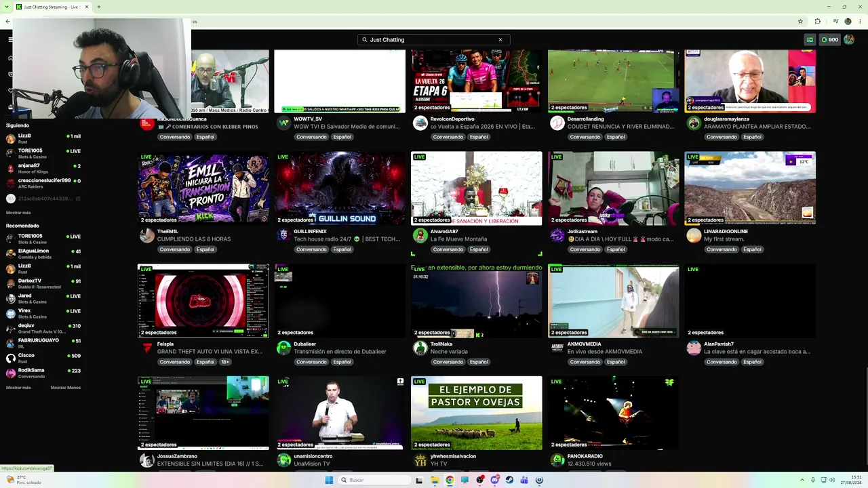The height and width of the screenshot is (488, 868).
Task: Click the 18+ tag under Felspla
Action: coord(225,362)
